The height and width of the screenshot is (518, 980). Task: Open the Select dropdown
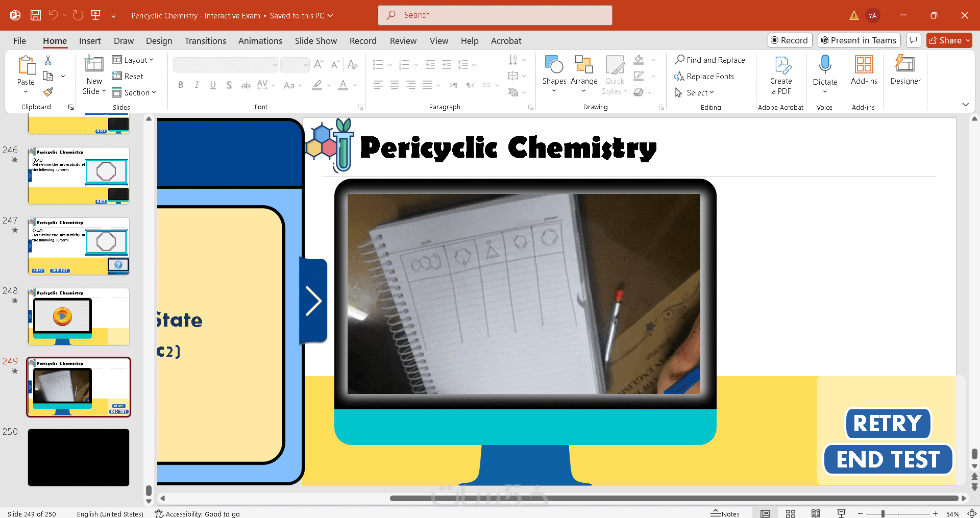click(694, 92)
